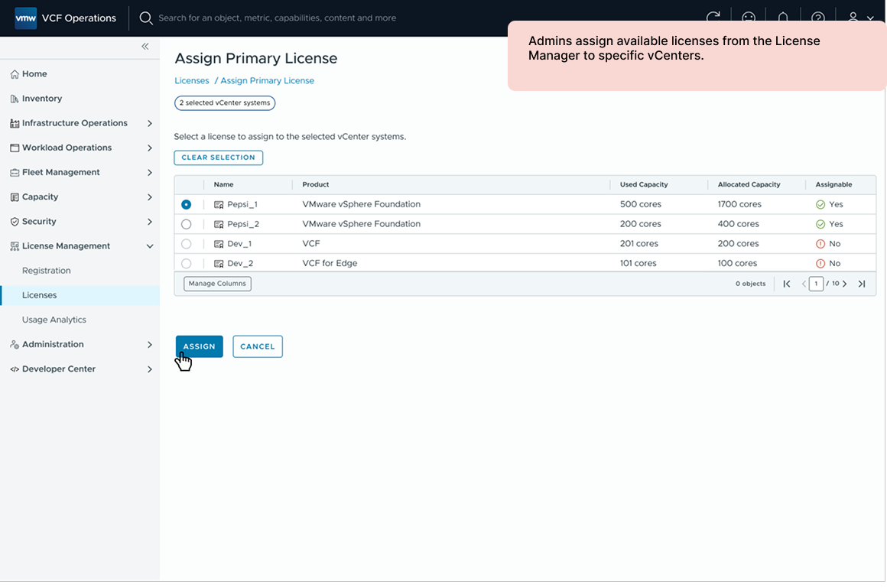Click the ASSIGN button
Screen dimensions: 887x588
pos(199,346)
